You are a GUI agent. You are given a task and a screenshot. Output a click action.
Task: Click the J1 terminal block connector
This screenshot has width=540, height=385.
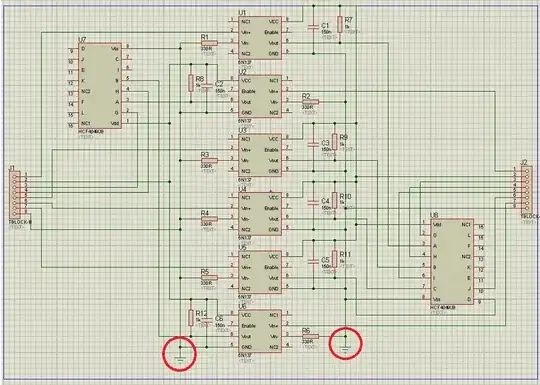tap(15, 194)
